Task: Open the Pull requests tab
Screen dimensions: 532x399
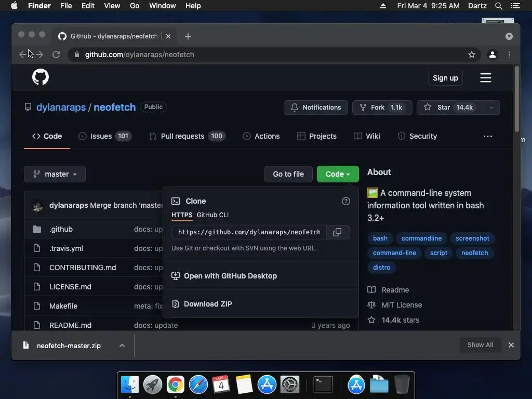Action: (x=187, y=137)
